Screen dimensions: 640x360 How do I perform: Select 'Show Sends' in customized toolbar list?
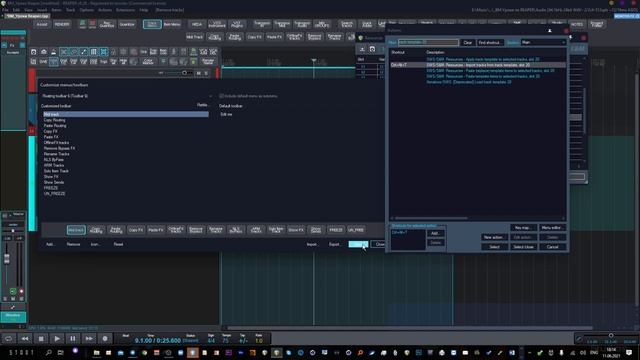[54, 182]
